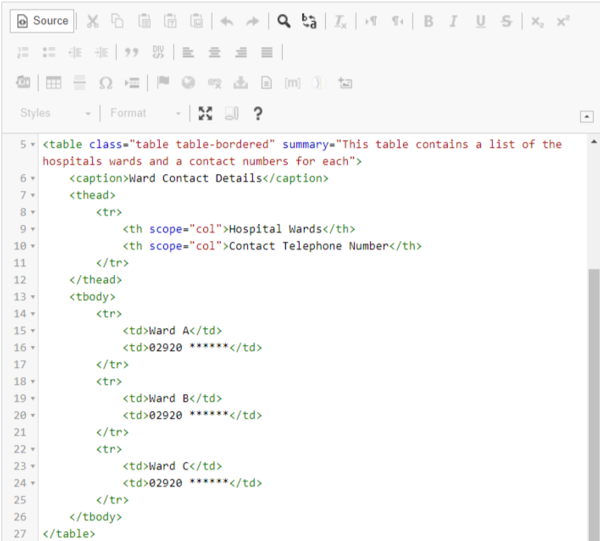Collapse the toolbar using arrow button
Viewport: 600px width, 541px height.
[x=586, y=116]
